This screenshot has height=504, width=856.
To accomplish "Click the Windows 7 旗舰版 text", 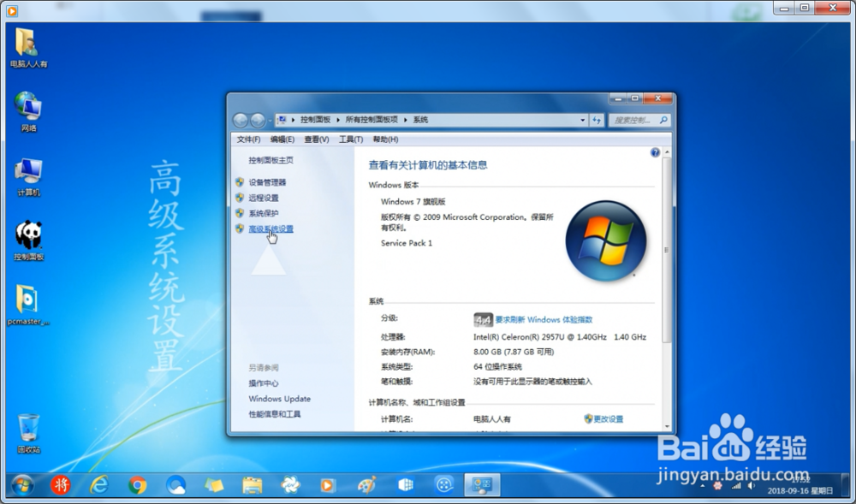I will (x=413, y=202).
